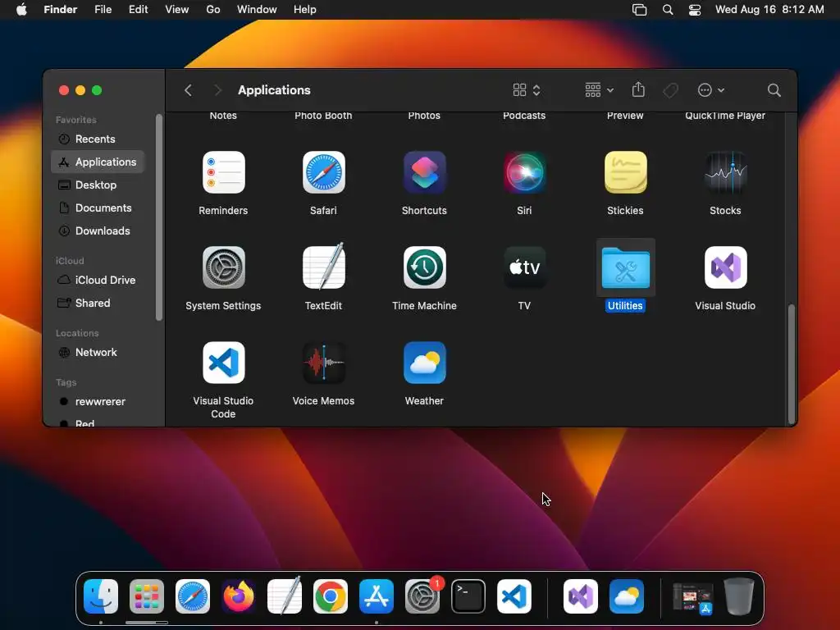Select the Stickies app icon
Screen dimensions: 840x630
(x=625, y=172)
